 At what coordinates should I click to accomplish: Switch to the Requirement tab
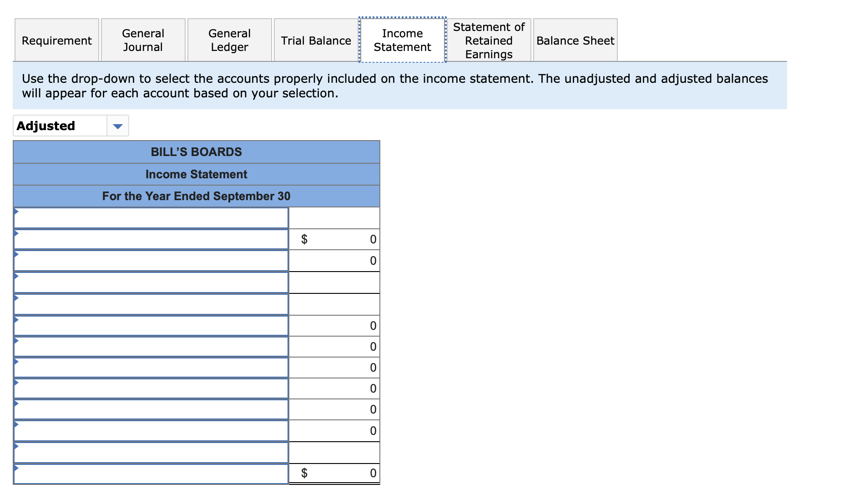pyautogui.click(x=56, y=40)
